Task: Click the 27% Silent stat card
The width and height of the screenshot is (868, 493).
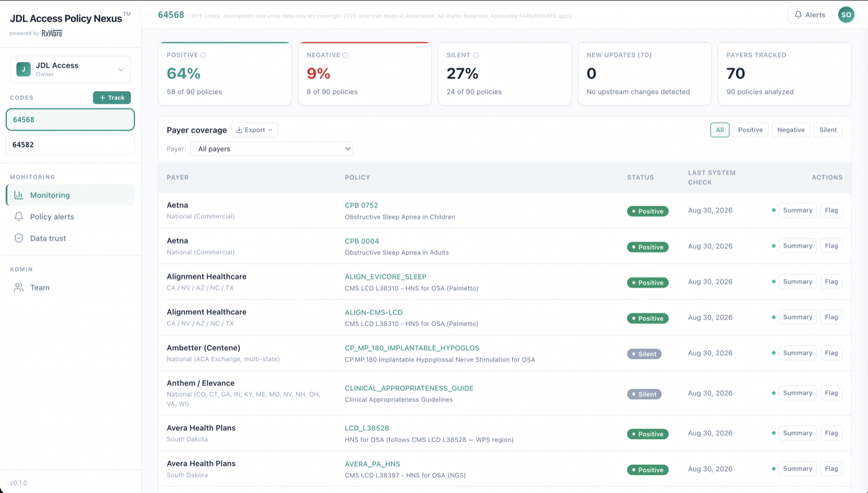Action: [505, 74]
